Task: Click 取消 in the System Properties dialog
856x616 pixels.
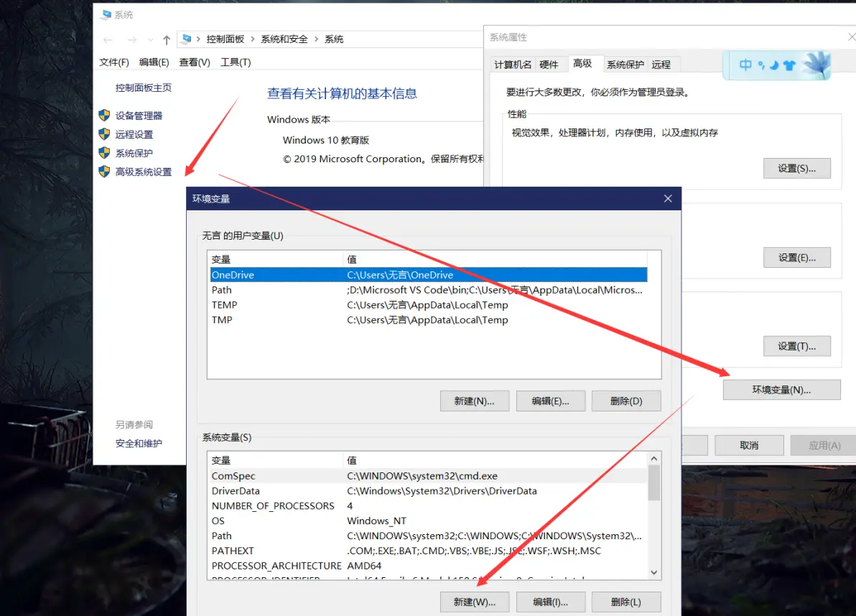Action: click(x=749, y=445)
